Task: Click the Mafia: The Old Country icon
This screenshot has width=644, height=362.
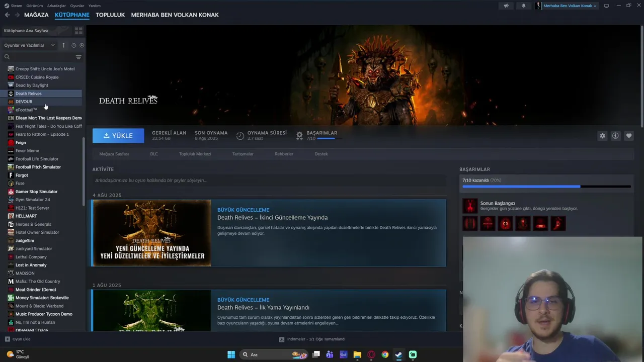Action: pyautogui.click(x=11, y=282)
